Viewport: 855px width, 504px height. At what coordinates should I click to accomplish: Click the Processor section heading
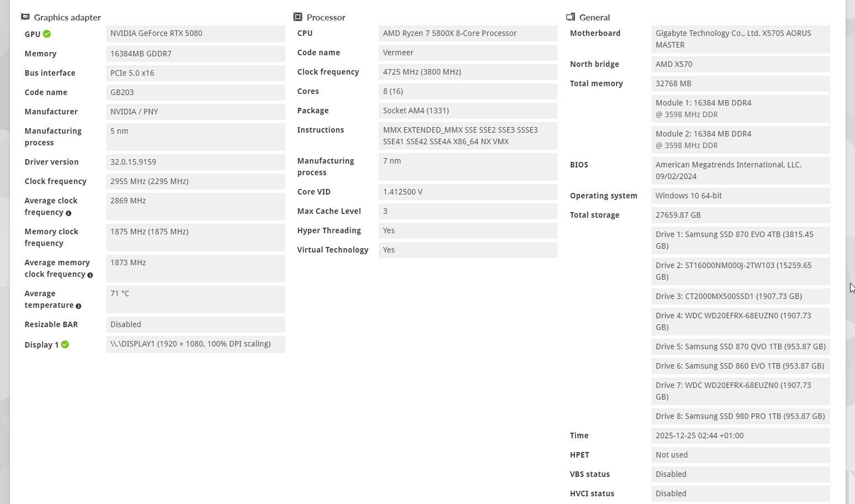click(326, 17)
